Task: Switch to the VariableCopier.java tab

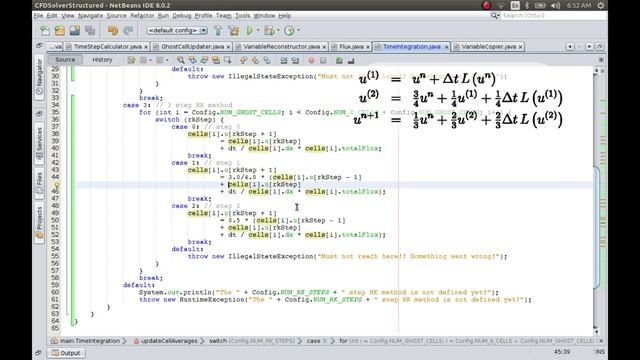Action: 488,47
